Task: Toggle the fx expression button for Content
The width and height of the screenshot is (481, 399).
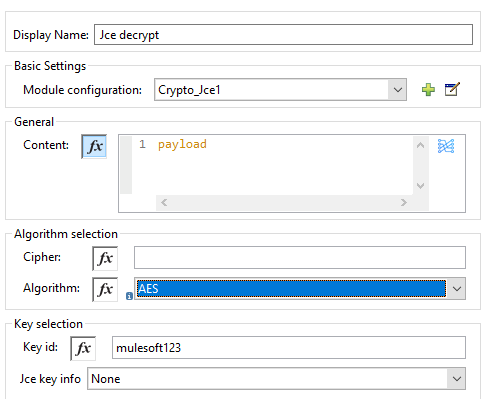Action: (94, 146)
